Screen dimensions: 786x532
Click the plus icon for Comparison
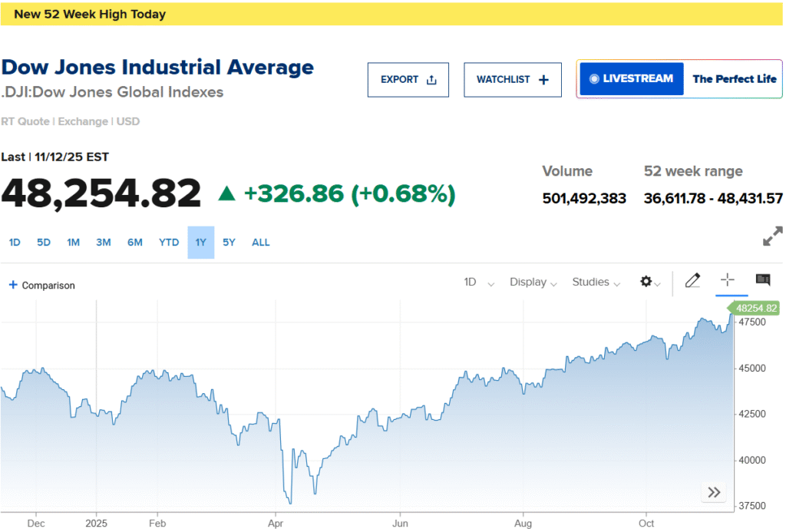12,286
